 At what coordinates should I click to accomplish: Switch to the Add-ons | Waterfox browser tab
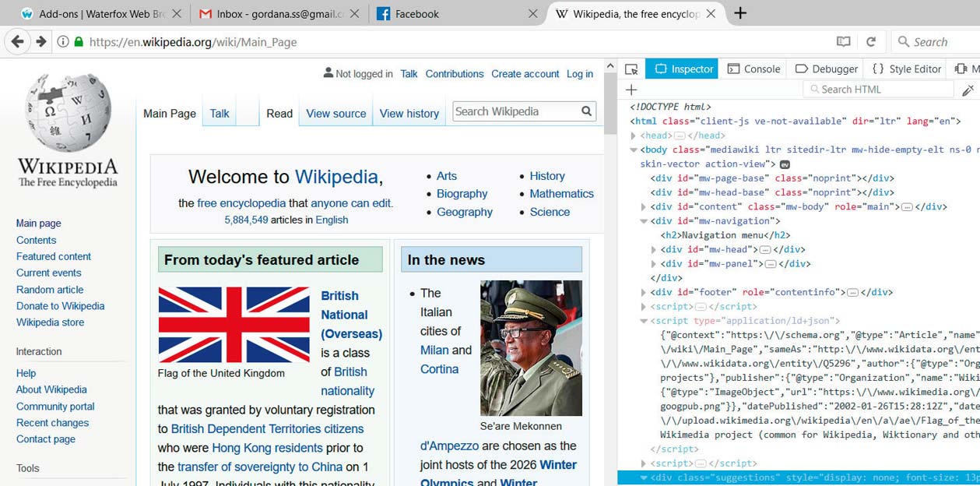(x=100, y=13)
